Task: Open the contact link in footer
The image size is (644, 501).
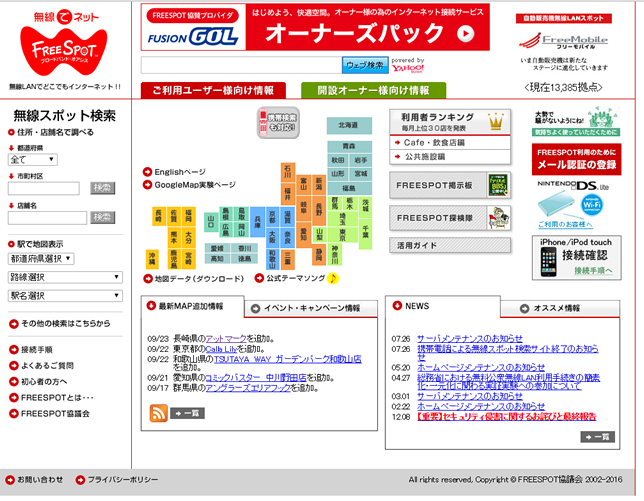Action: (34, 480)
